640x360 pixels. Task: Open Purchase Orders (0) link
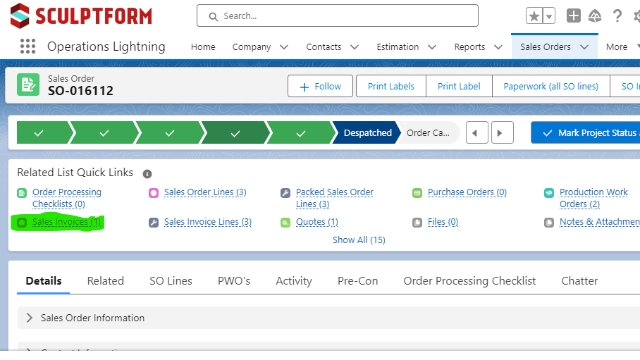(467, 192)
